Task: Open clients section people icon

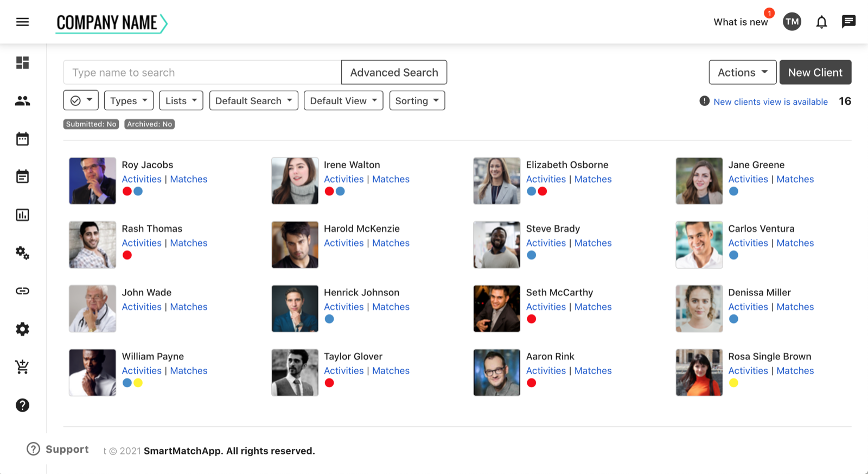Action: click(x=22, y=101)
